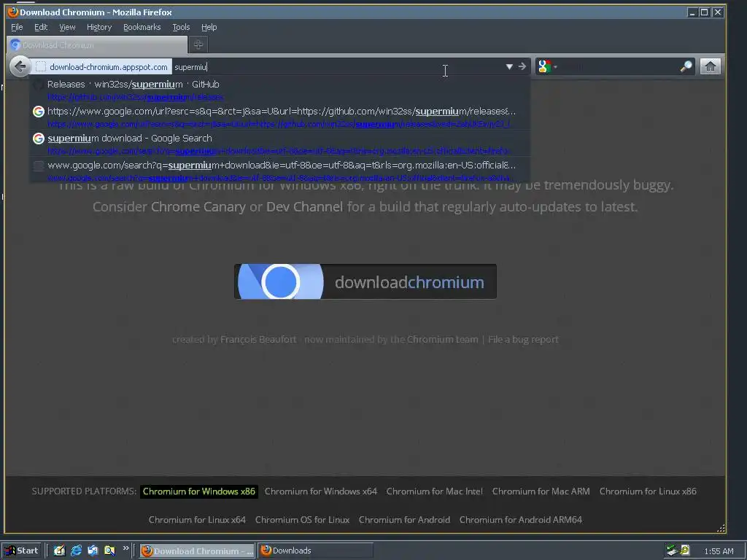Select Chromium for Windows x86 platform

coord(199,491)
